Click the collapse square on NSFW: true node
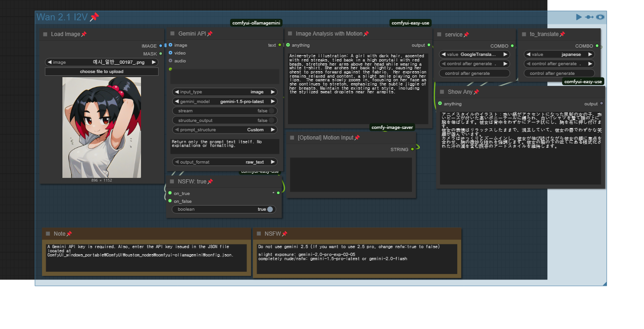The width and height of the screenshot is (644, 329). pos(172,182)
